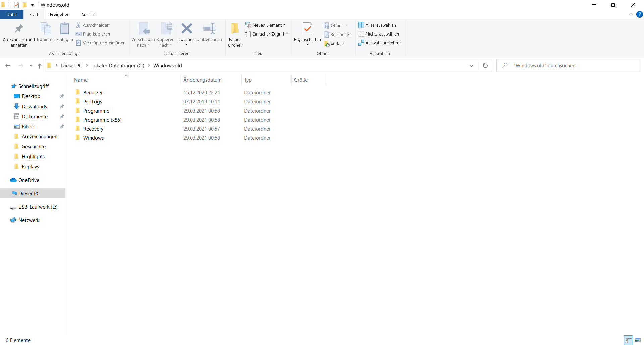Image resolution: width=644 pixels, height=345 pixels.
Task: Open the Neues Element dropdown
Action: click(x=266, y=25)
